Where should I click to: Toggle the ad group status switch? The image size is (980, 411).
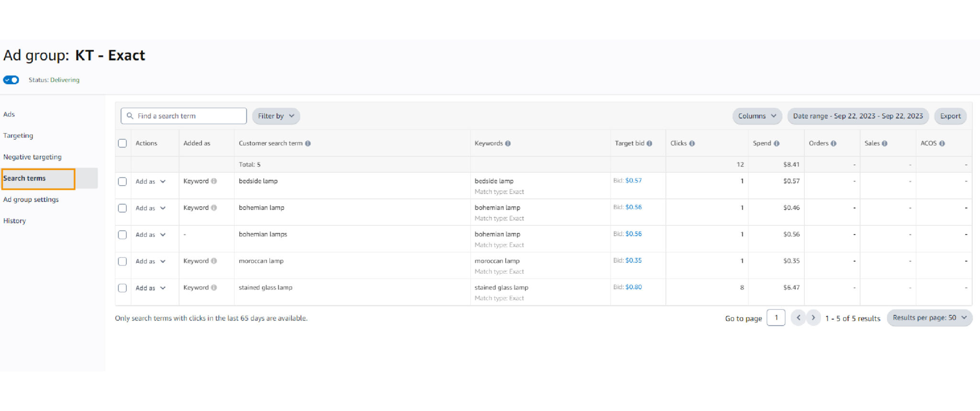coord(11,80)
